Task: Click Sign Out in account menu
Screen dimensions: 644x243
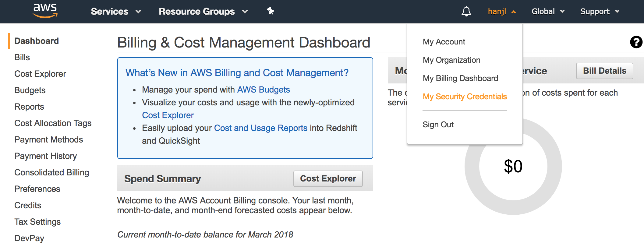Action: coord(438,125)
